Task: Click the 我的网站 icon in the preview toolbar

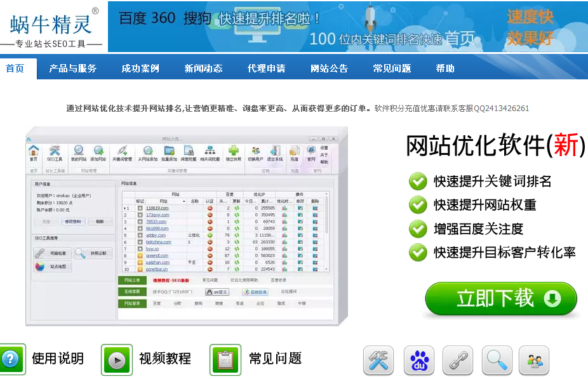Action: (79, 153)
